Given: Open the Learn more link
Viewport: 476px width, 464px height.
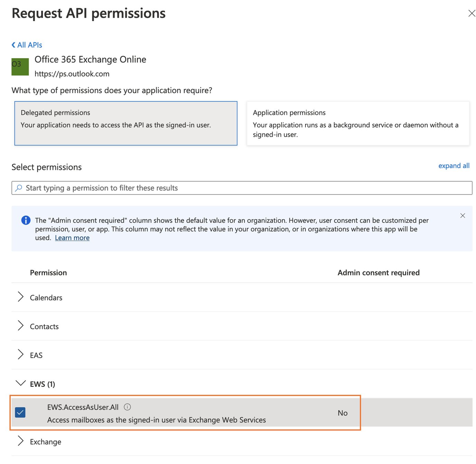Looking at the screenshot, I should coord(72,238).
